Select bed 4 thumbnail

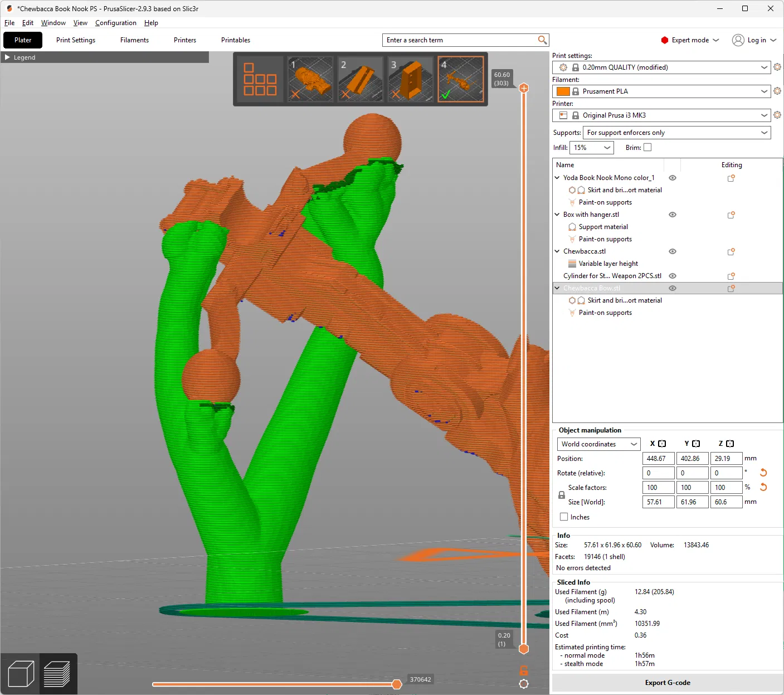(461, 79)
